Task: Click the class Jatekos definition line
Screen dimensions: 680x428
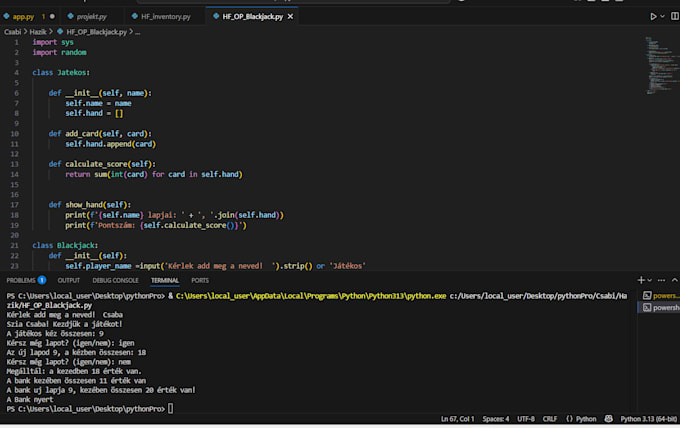Action: pos(61,72)
